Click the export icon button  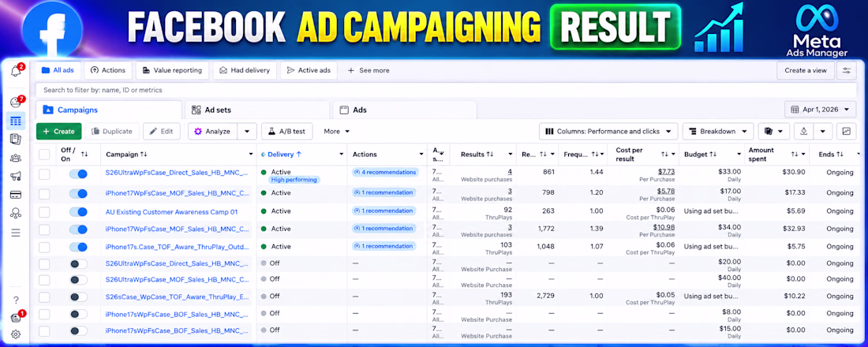coord(803,131)
